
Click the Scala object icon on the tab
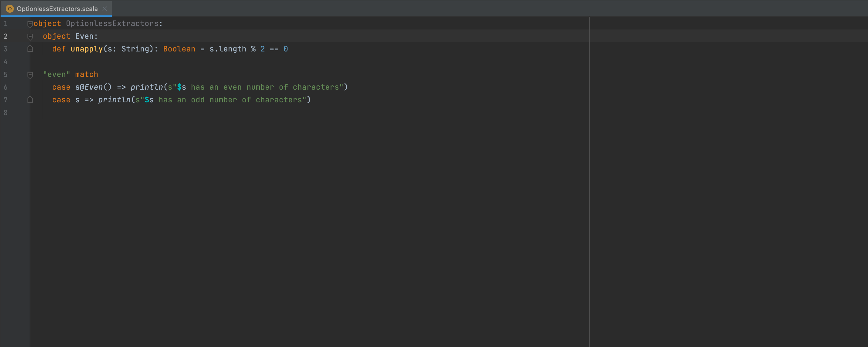10,9
